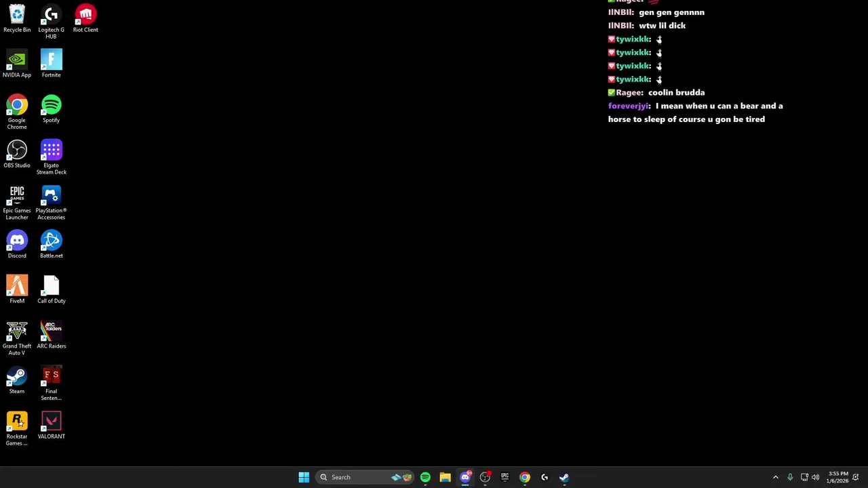This screenshot has height=488, width=868.
Task: Expand the hidden system tray icons chevron
Action: pyautogui.click(x=776, y=477)
